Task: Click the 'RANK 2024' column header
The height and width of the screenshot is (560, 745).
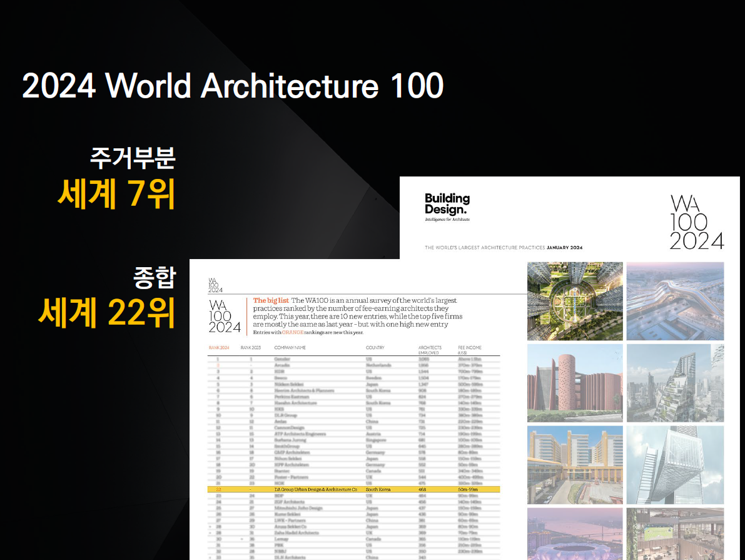Action: pos(219,347)
